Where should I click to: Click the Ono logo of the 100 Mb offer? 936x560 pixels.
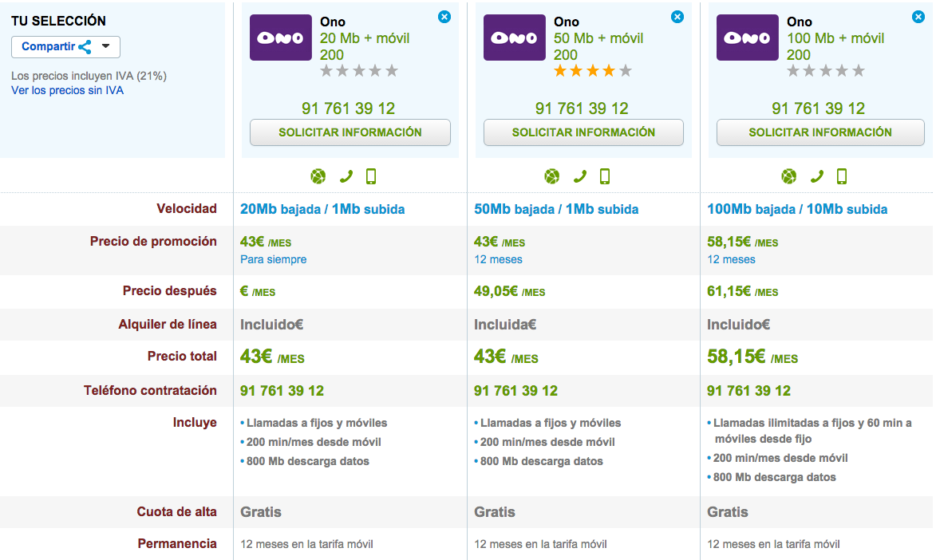coord(748,37)
